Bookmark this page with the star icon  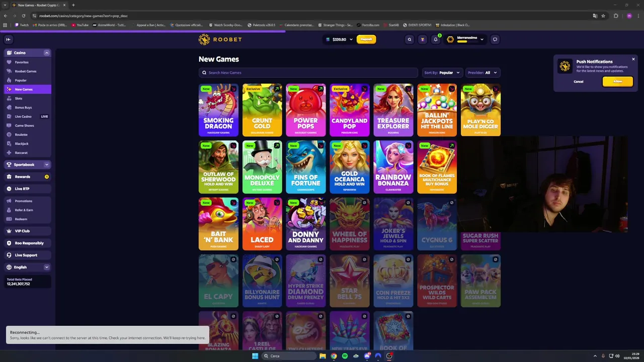point(603,16)
